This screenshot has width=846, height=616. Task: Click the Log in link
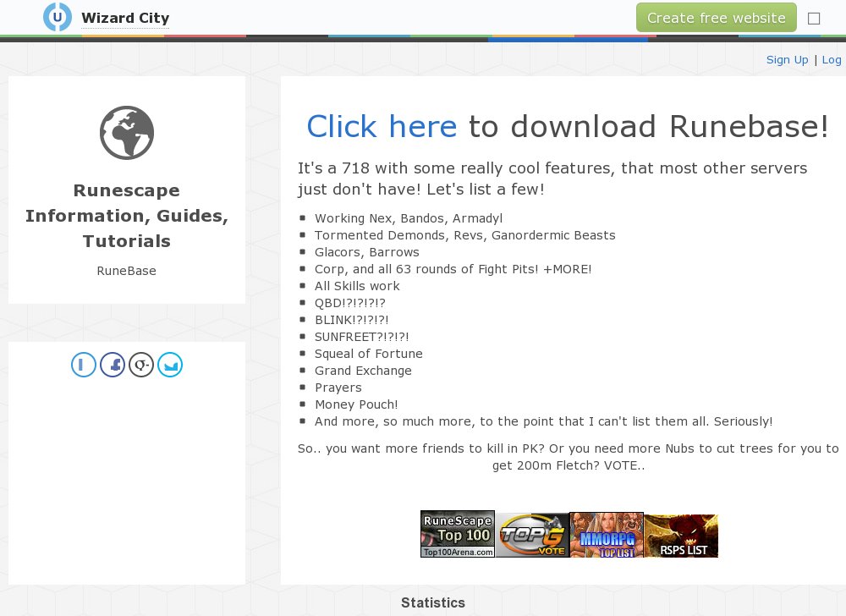tap(832, 59)
